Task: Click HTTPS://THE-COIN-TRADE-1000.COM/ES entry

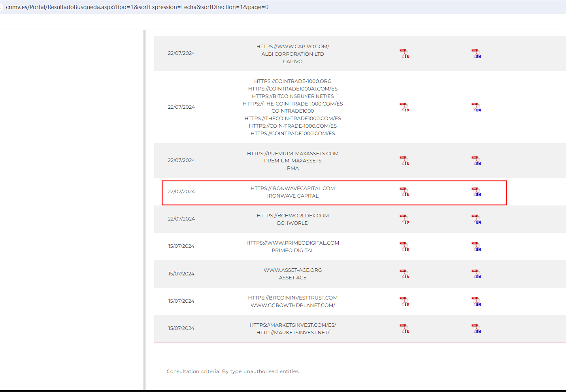Action: pos(293,104)
